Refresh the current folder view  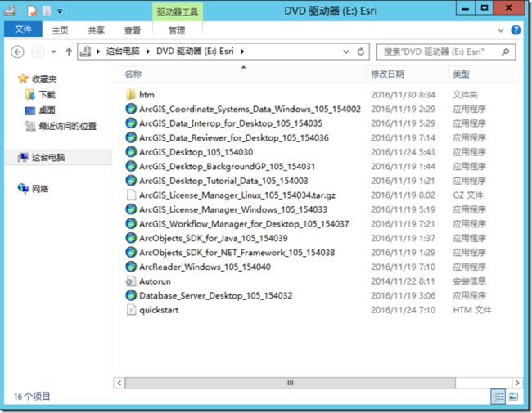(x=361, y=52)
